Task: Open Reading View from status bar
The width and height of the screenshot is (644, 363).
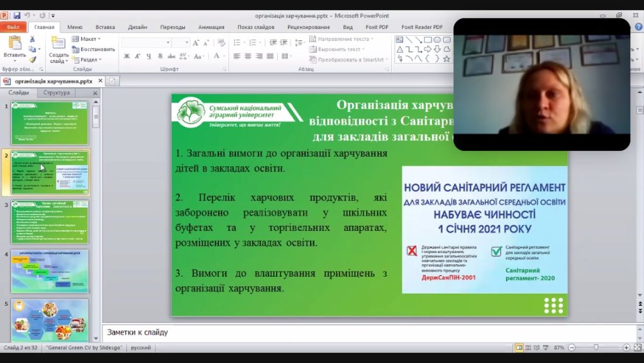Action: click(537, 347)
